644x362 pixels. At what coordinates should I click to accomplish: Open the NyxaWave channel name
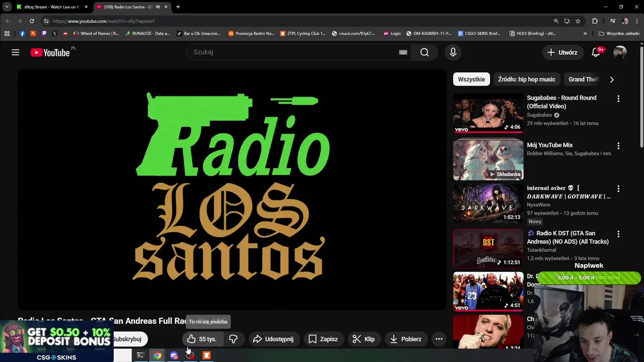(x=538, y=205)
